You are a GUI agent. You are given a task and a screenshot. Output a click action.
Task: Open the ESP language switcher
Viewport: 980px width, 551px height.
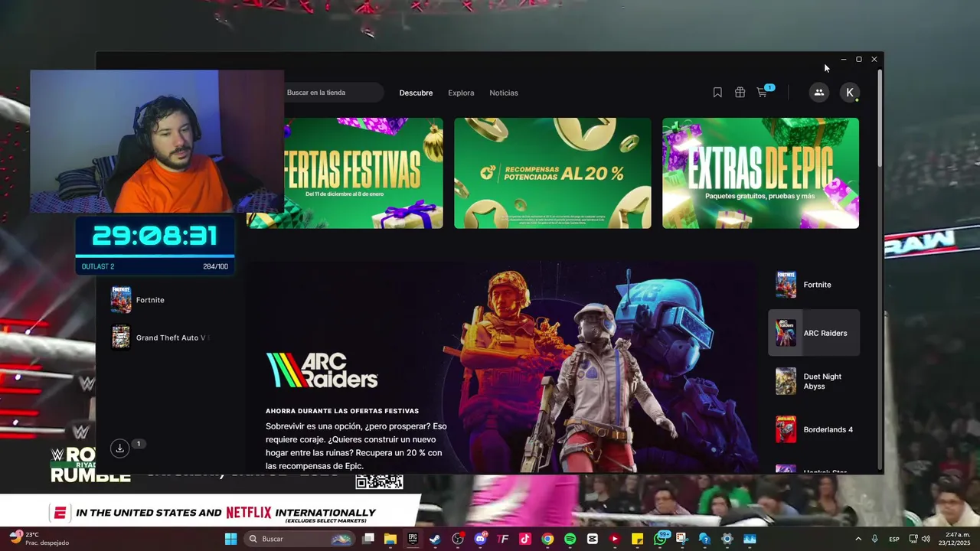click(x=894, y=539)
